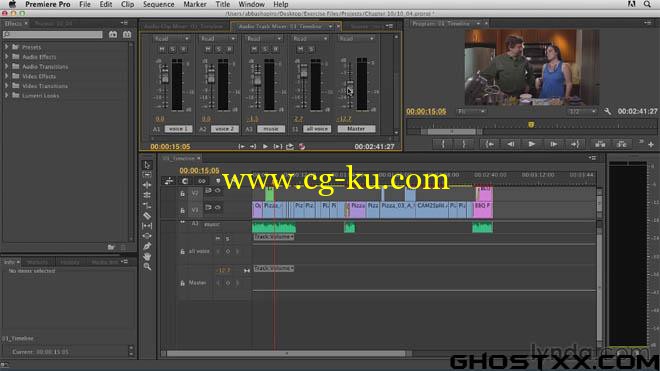
Task: Open the File menu
Action: 85,4
